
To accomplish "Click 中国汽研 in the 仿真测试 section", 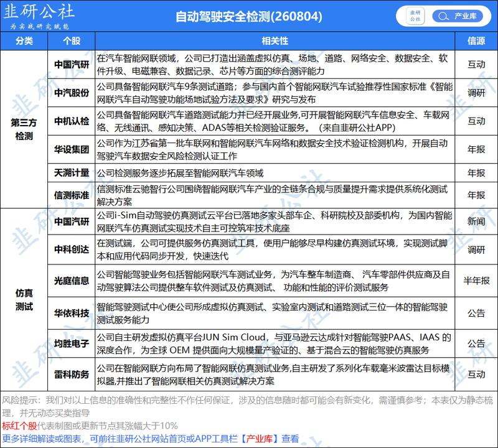I will (72, 222).
